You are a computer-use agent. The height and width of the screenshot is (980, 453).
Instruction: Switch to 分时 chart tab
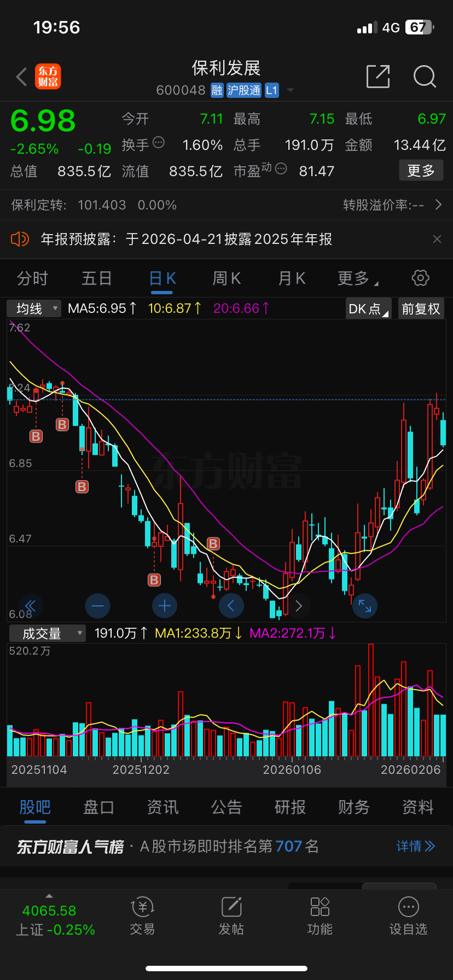pyautogui.click(x=32, y=278)
